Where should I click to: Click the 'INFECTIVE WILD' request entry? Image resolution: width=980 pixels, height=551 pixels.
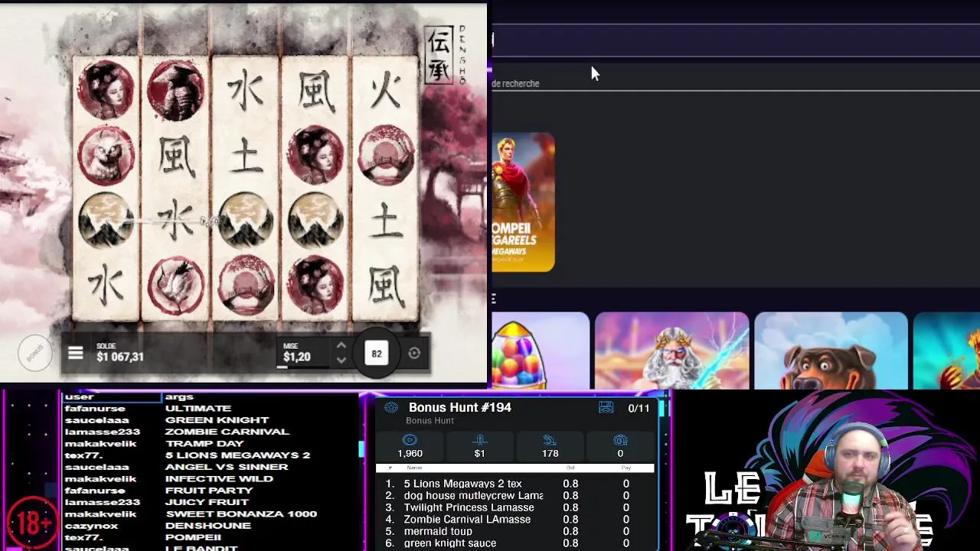tap(220, 479)
